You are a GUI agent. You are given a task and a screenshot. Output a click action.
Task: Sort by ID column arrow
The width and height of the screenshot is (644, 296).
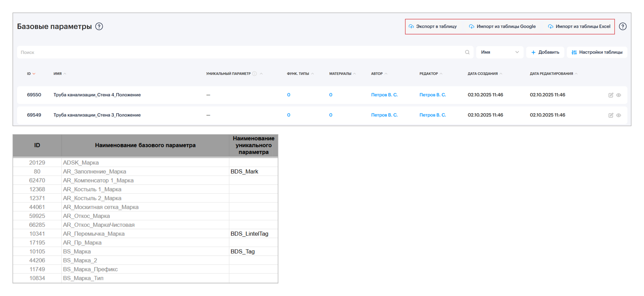[x=34, y=74]
